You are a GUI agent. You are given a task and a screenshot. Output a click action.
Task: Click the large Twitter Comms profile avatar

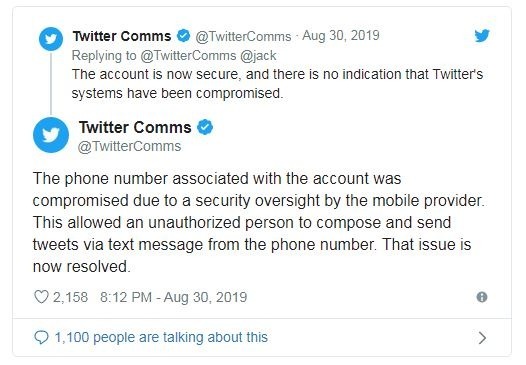51,135
